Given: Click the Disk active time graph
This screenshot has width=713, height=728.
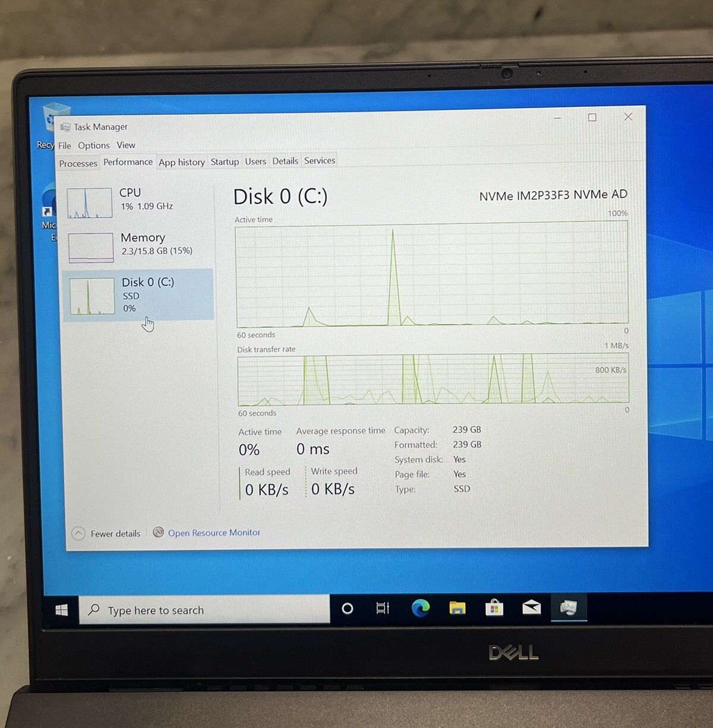Looking at the screenshot, I should pyautogui.click(x=432, y=274).
